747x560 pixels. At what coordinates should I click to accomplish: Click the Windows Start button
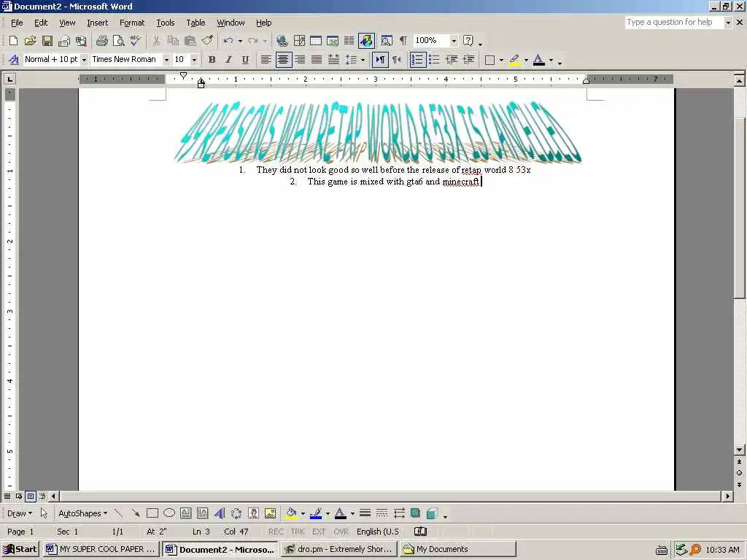tap(20, 549)
